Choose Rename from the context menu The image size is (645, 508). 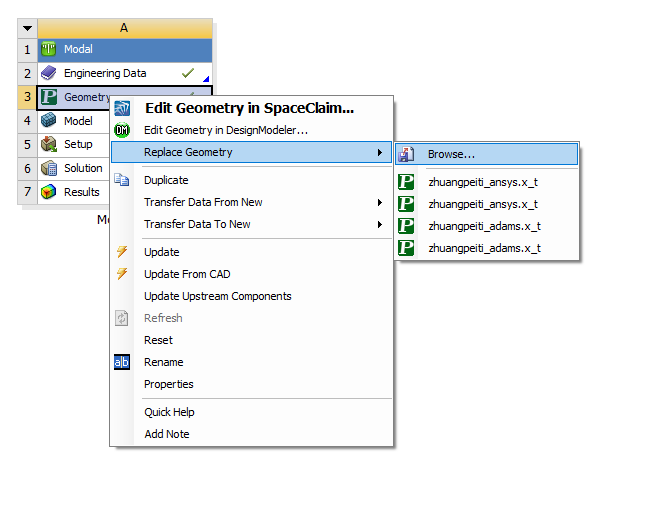point(251,362)
